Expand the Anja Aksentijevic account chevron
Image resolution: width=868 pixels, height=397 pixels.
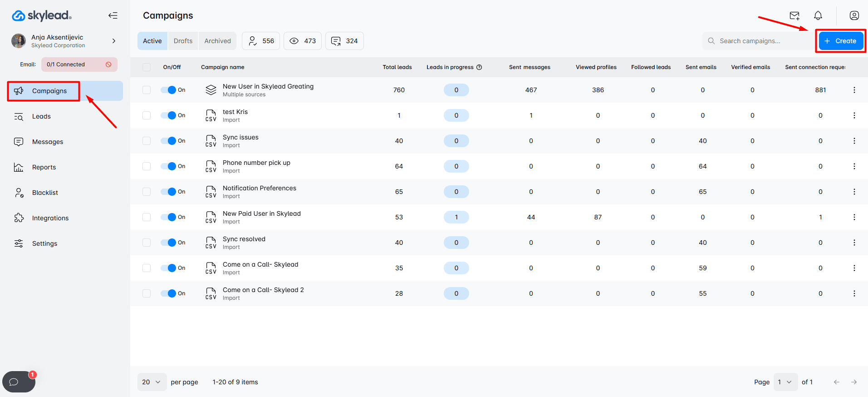pos(114,41)
